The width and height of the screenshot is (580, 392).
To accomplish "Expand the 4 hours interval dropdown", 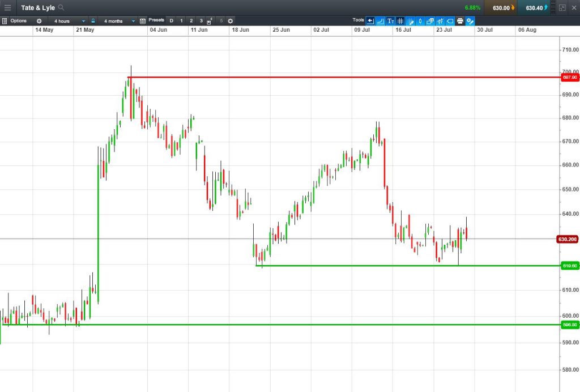I will (x=69, y=21).
